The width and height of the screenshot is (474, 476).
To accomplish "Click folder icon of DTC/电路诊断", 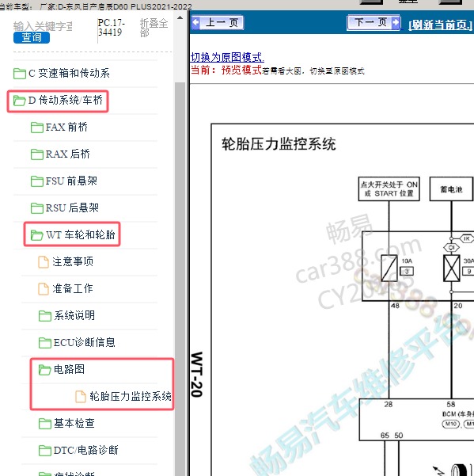I will [x=45, y=451].
